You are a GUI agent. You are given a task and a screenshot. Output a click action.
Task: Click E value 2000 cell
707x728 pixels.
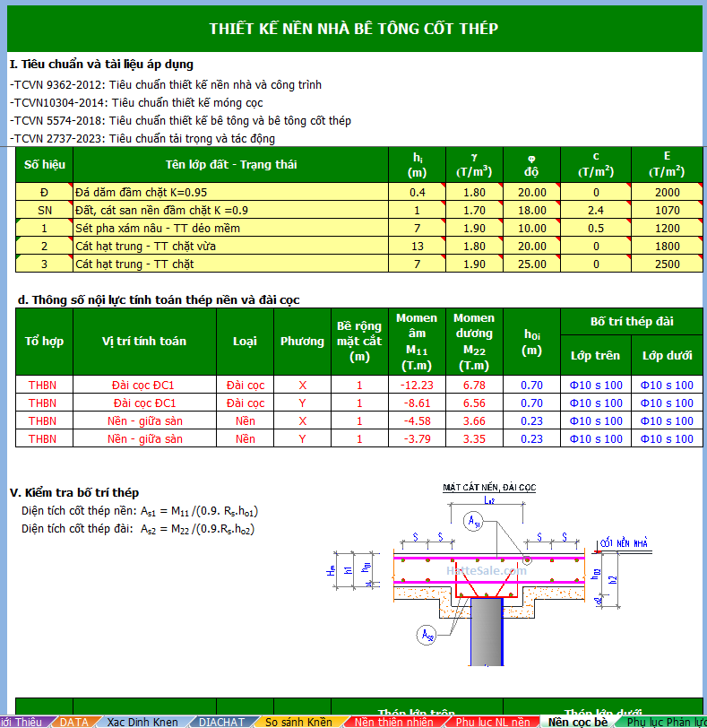point(667,192)
